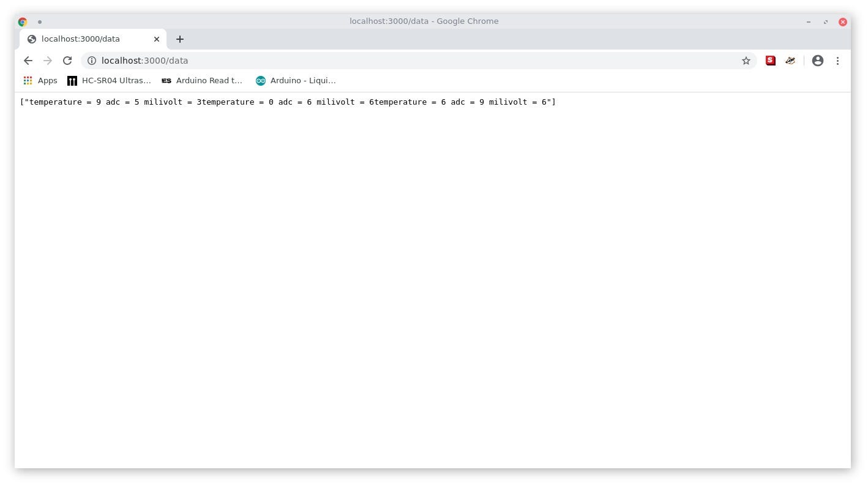Select the localhost:3000/data tab
This screenshot has width=868, height=486.
pos(86,39)
